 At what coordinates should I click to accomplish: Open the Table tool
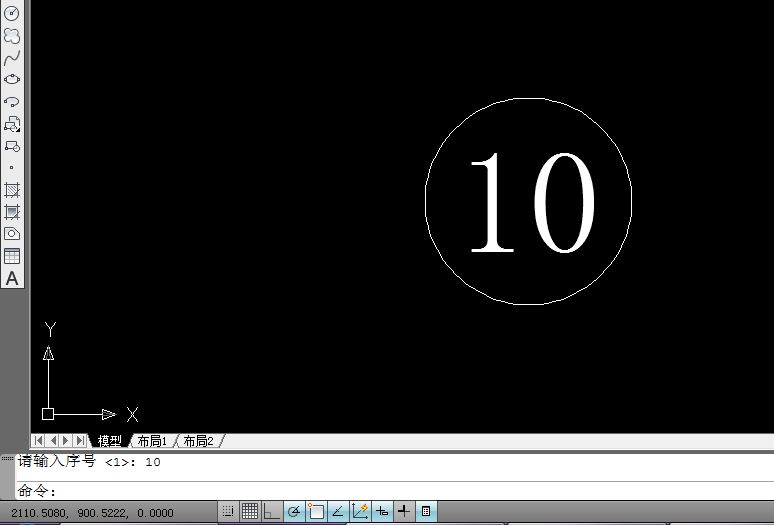(12, 256)
